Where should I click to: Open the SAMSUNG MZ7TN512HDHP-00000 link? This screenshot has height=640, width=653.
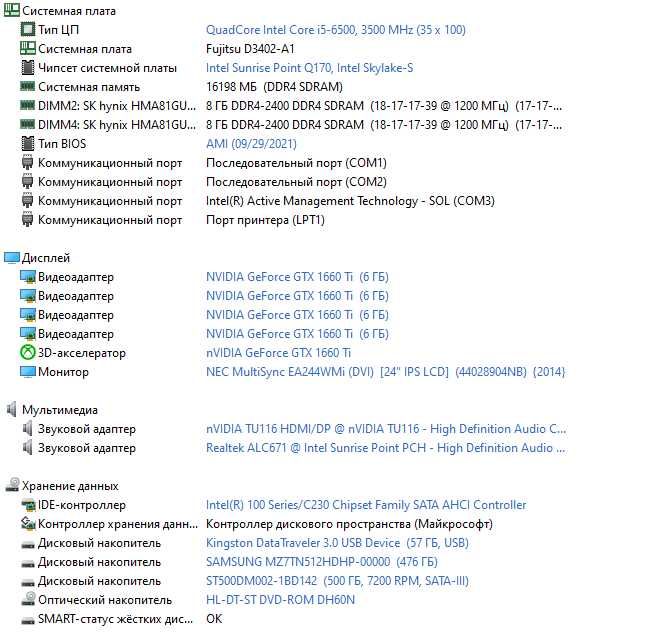(322, 562)
